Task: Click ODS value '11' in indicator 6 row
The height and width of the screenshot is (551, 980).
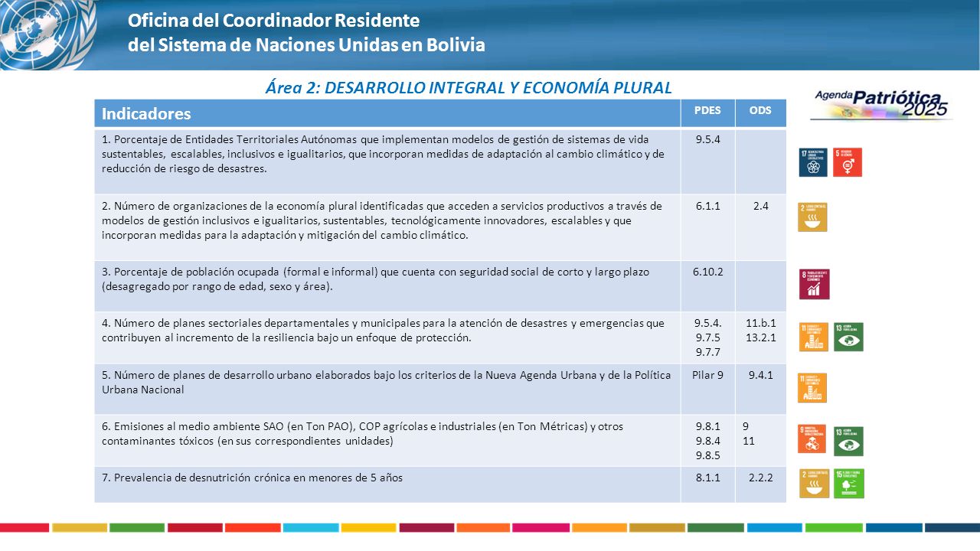Action: pos(749,441)
